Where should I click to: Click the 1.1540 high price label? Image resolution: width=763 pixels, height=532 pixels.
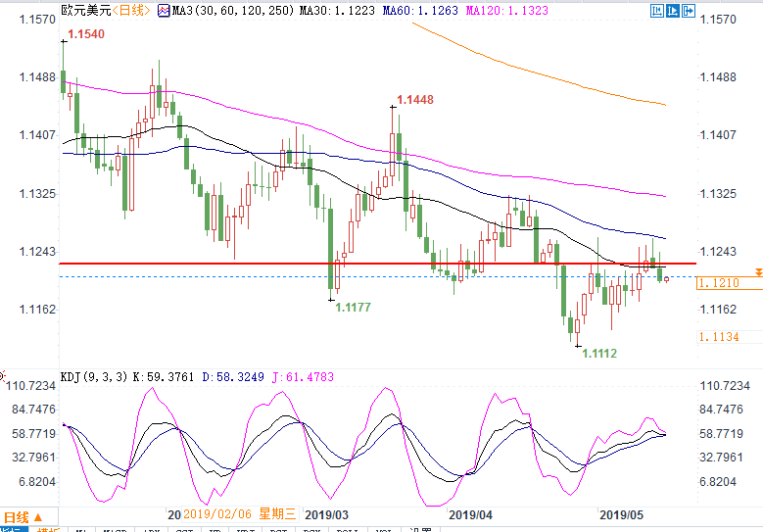(86, 34)
